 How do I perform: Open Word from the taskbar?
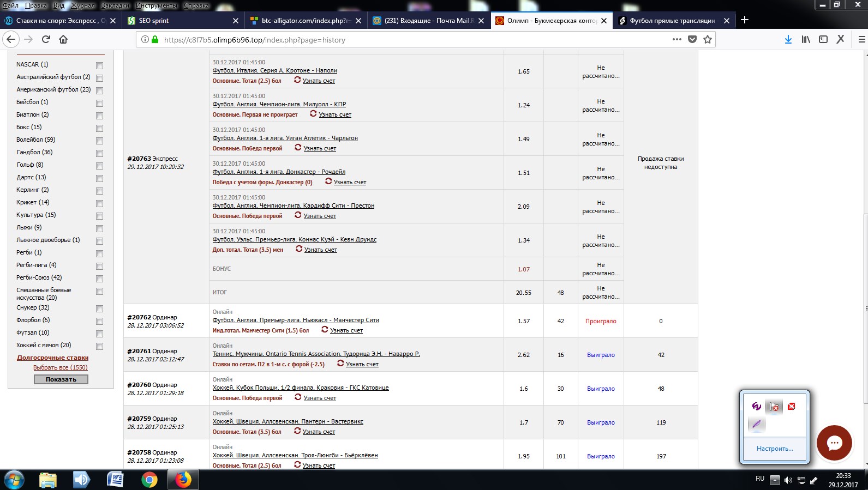(x=115, y=480)
